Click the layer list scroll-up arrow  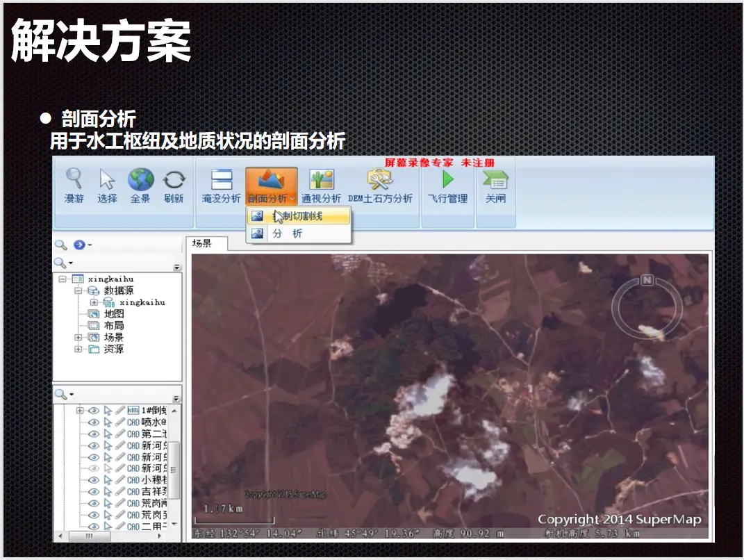(x=174, y=411)
